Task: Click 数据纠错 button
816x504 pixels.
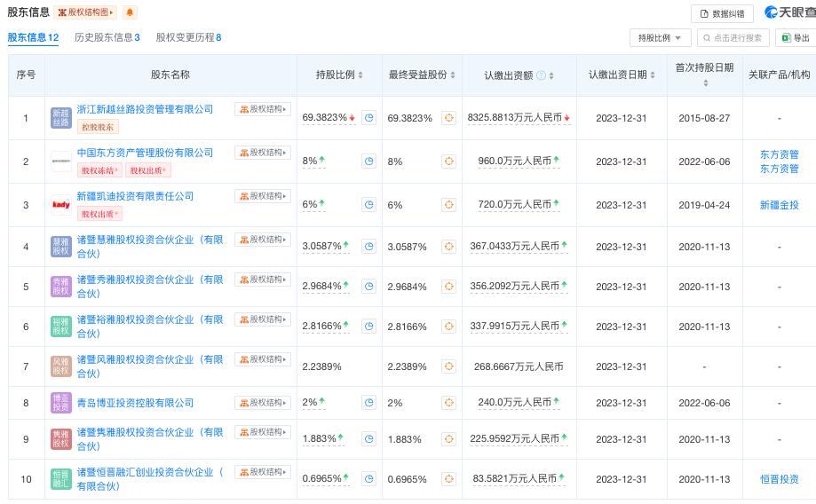Action: point(722,14)
